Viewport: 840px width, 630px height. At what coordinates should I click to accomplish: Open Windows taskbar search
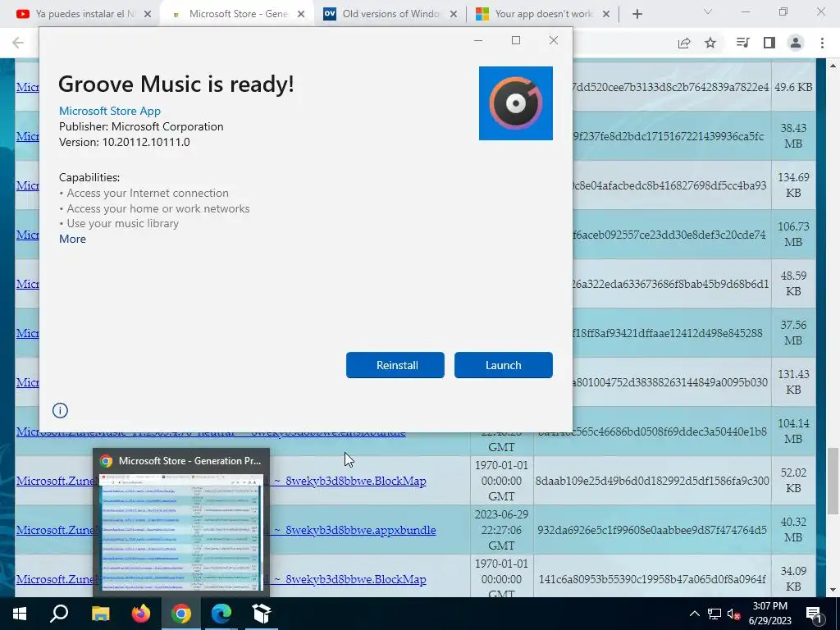(59, 614)
